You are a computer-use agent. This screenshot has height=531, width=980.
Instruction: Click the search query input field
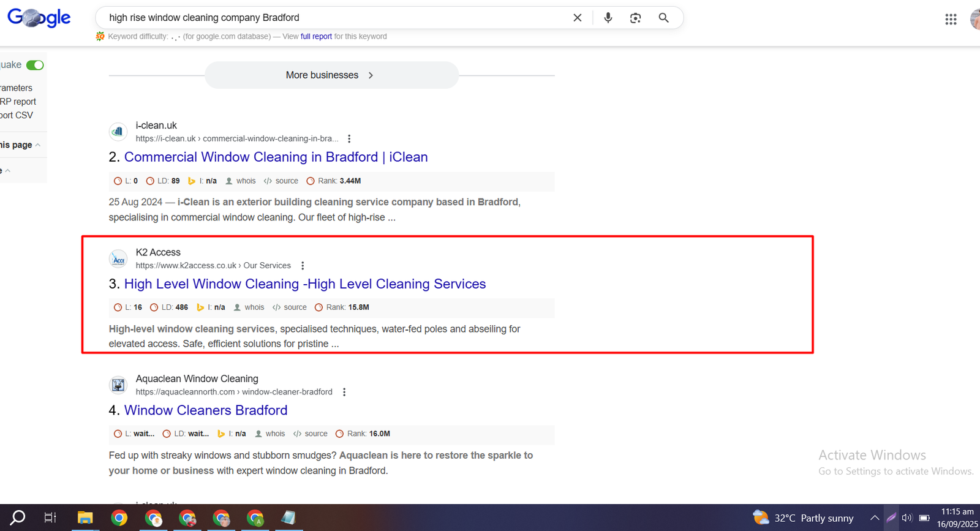coord(331,18)
